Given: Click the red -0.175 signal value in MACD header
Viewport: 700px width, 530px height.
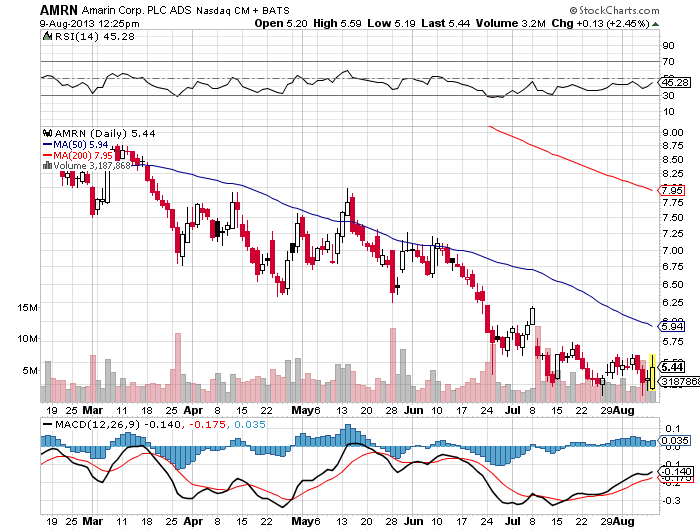Looking at the screenshot, I should pyautogui.click(x=208, y=424).
